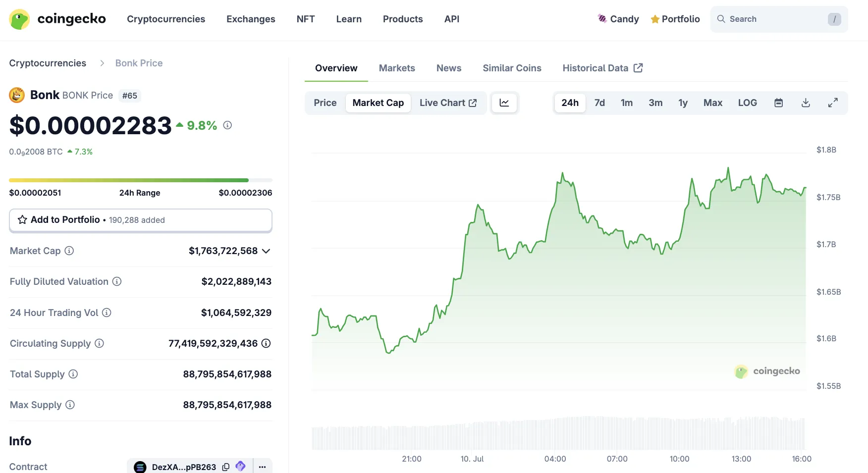Click Add to Portfolio button
Screen dimensions: 868x473
141,220
